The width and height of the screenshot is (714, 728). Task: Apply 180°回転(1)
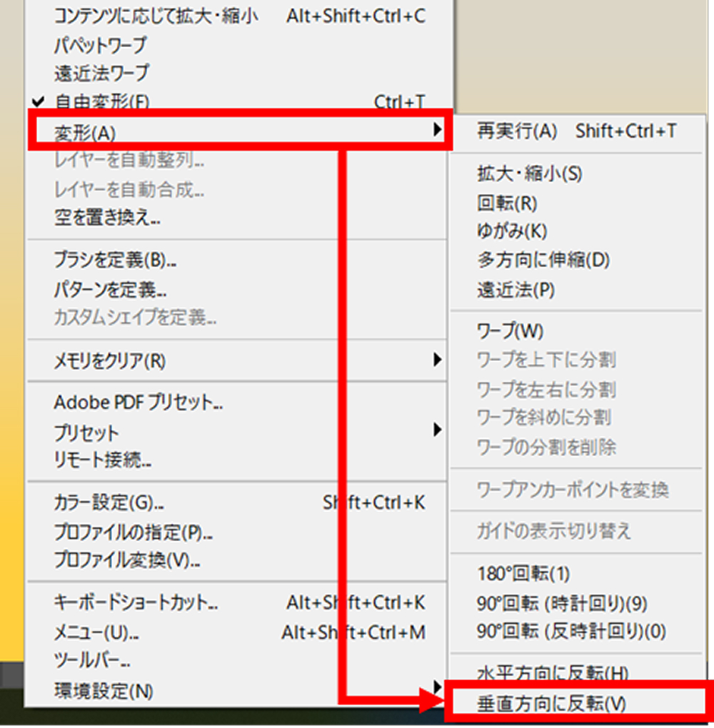click(523, 573)
